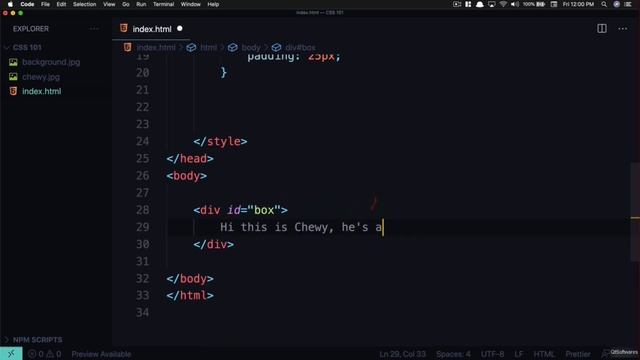Open Explorer views and more actions ellipsis
This screenshot has width=640, height=360.
click(94, 29)
